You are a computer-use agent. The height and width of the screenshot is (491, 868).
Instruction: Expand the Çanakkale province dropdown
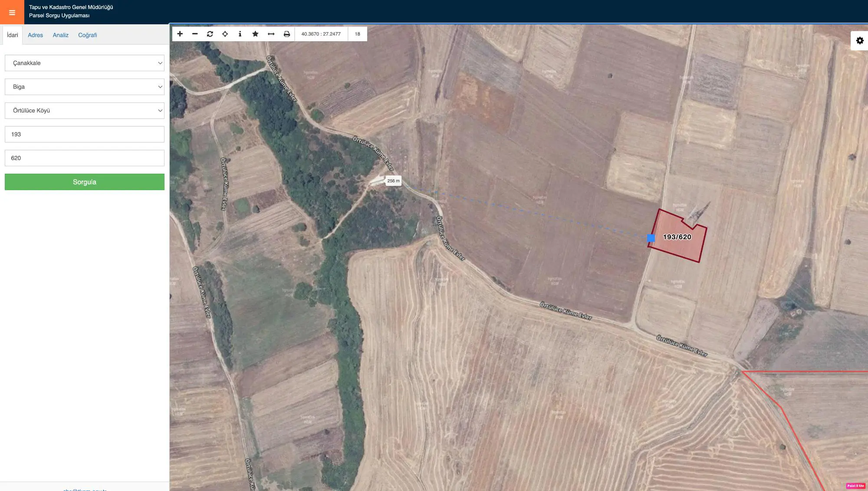pyautogui.click(x=85, y=63)
